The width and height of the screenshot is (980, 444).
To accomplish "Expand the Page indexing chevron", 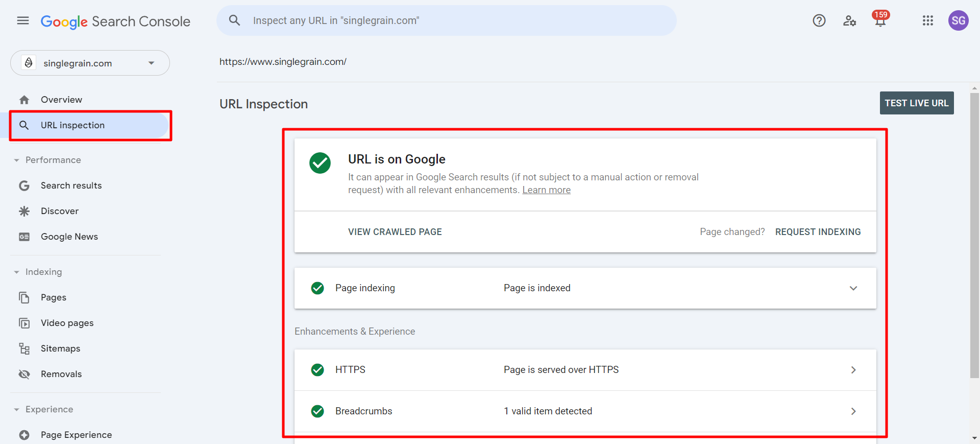I will tap(853, 288).
